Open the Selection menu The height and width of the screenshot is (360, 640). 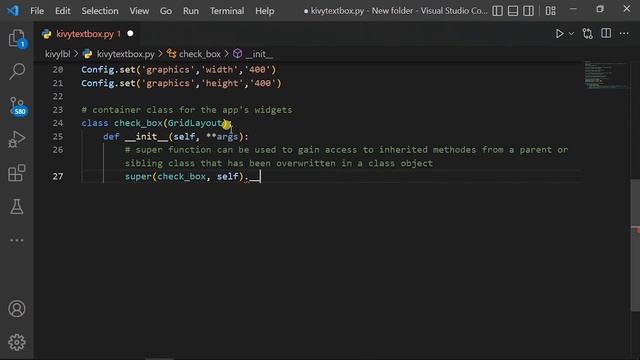100,11
